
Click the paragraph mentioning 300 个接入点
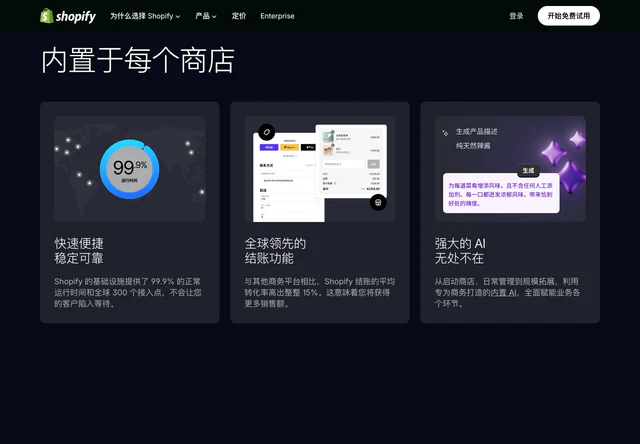click(128, 293)
